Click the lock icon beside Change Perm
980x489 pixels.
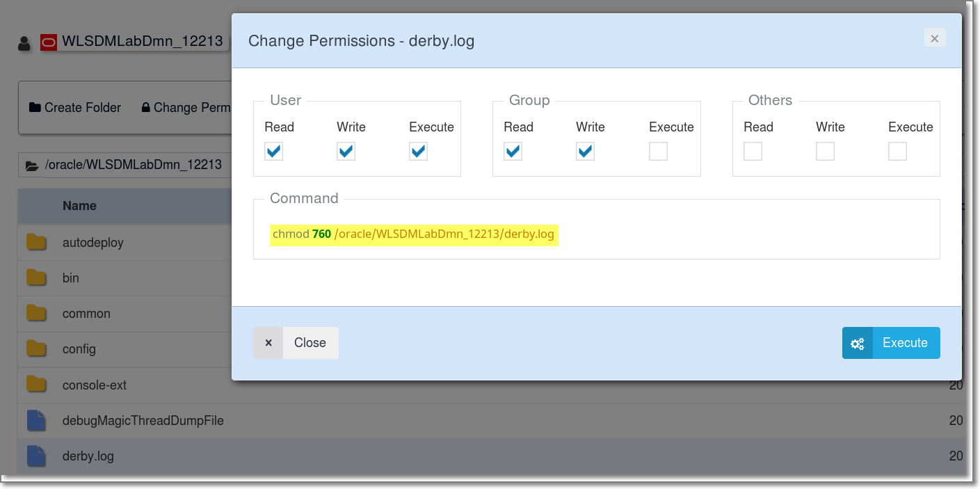pos(146,108)
